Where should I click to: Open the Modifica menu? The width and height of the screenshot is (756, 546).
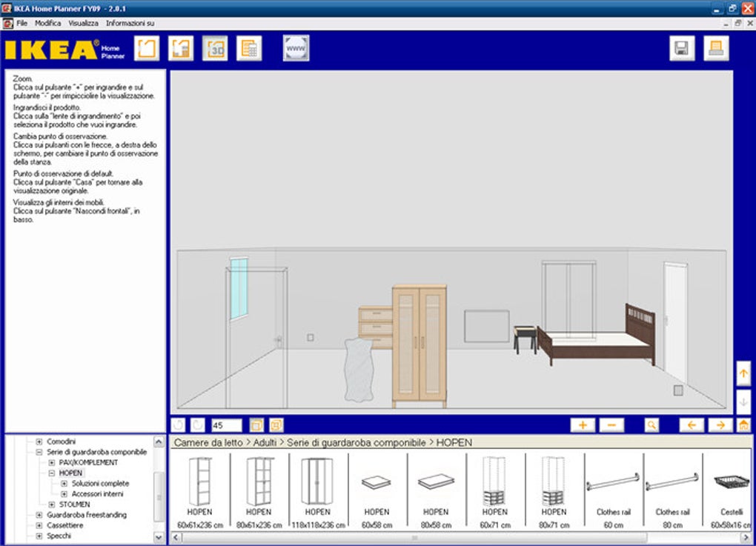click(x=47, y=23)
